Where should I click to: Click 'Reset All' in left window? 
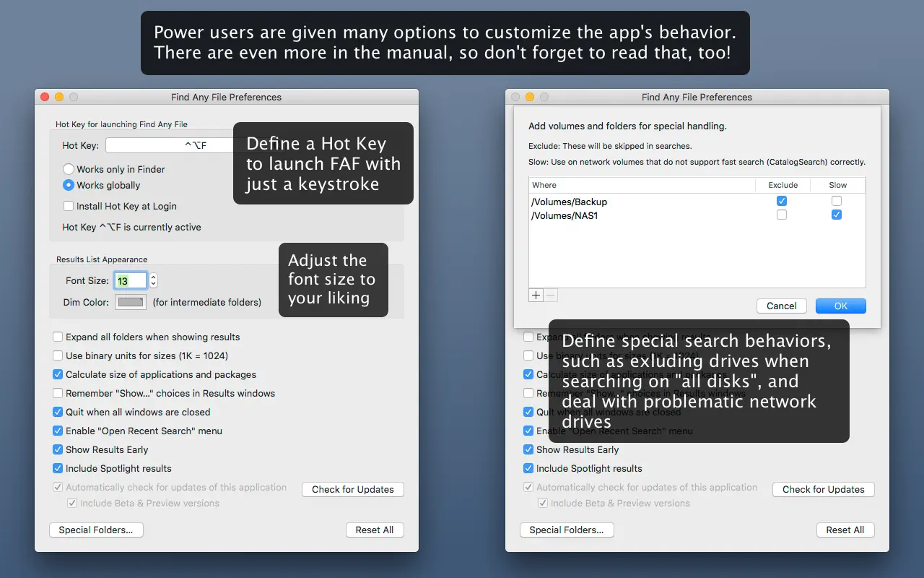coord(375,530)
